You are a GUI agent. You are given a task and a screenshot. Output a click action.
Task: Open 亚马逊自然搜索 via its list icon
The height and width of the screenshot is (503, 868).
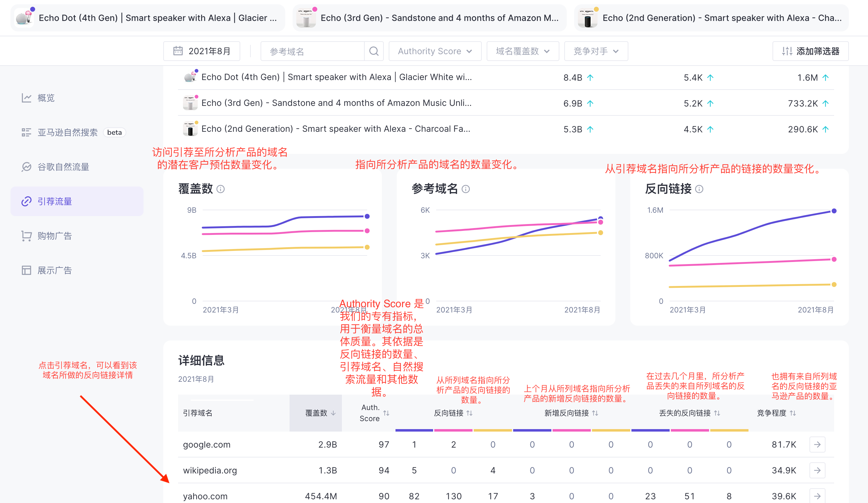point(26,132)
